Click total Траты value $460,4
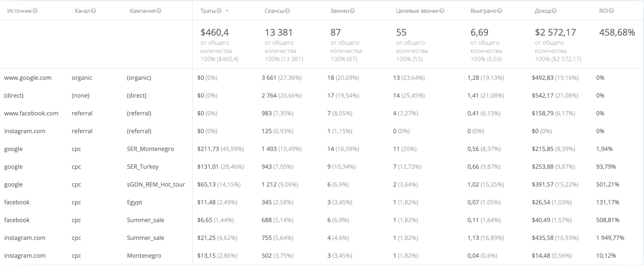 (x=215, y=32)
